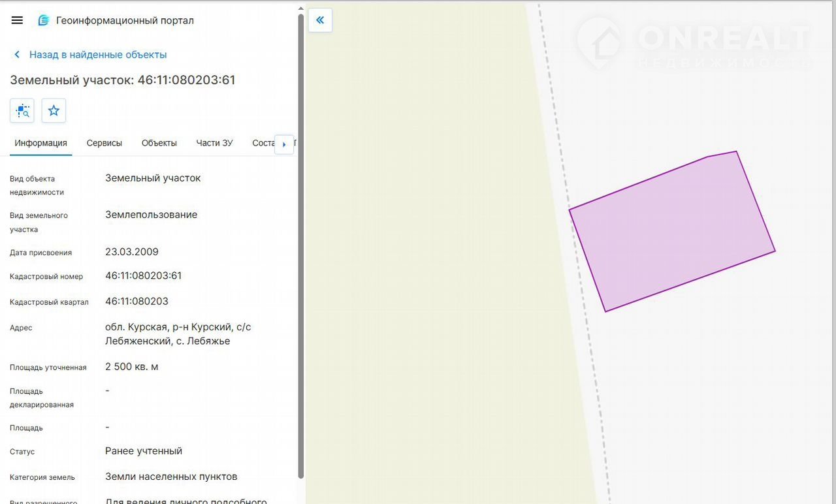Collapse the side panel with double chevron
The height and width of the screenshot is (504, 836).
[320, 20]
